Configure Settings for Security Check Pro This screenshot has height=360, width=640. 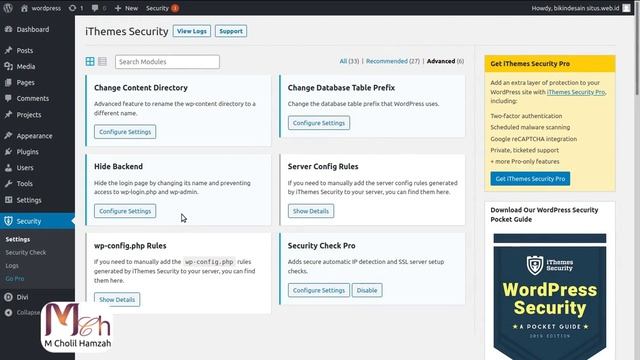(319, 290)
